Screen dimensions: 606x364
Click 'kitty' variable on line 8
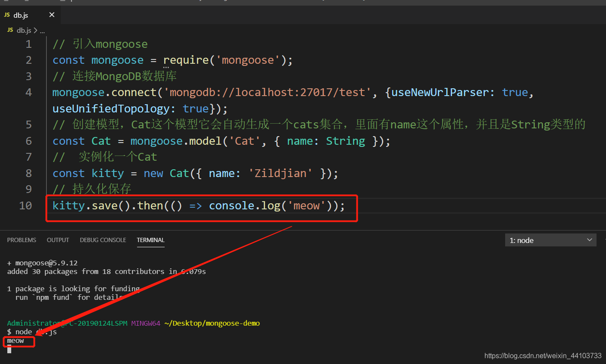tap(108, 173)
